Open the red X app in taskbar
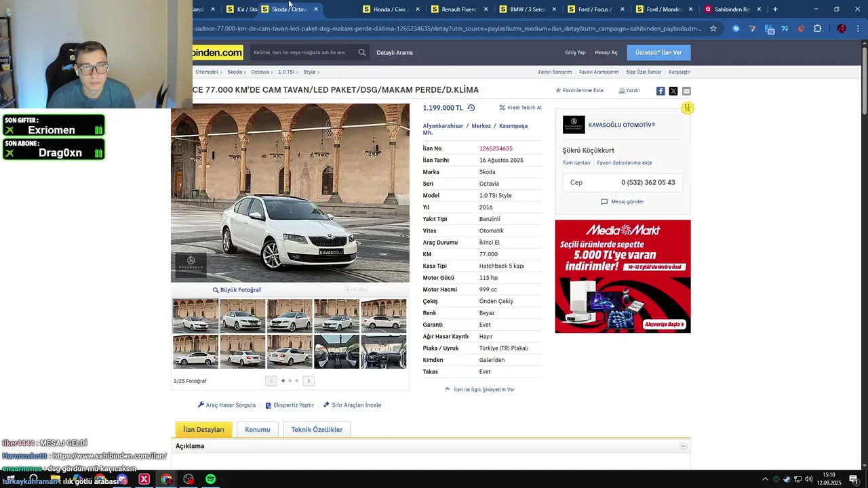 pos(144,479)
